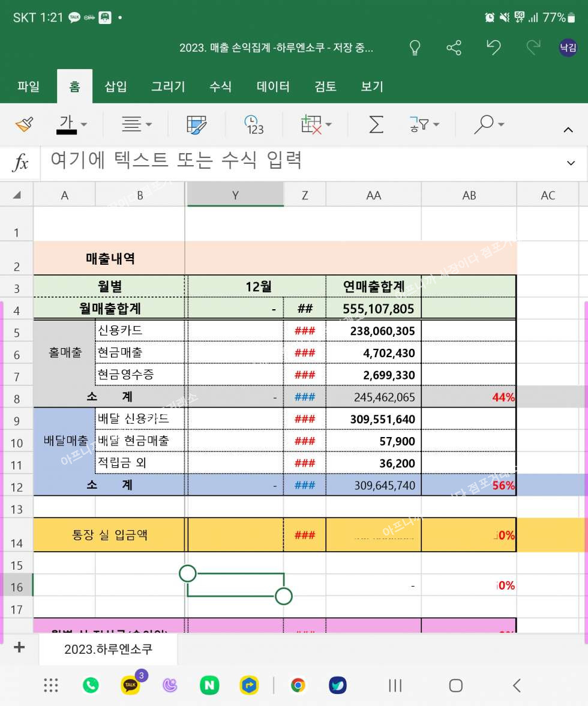Collapse the ribbon with the up chevron
The width and height of the screenshot is (588, 706).
click(568, 129)
